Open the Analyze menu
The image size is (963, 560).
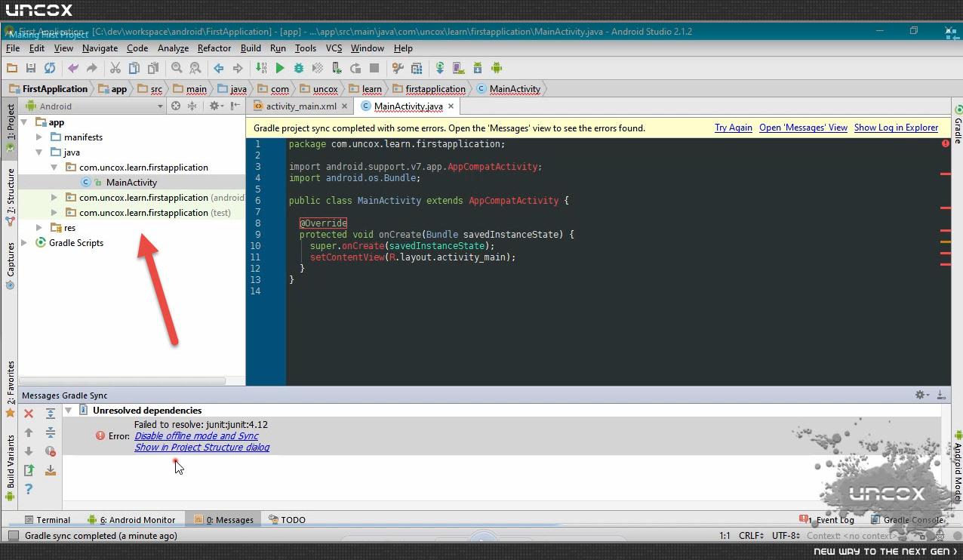pos(173,48)
